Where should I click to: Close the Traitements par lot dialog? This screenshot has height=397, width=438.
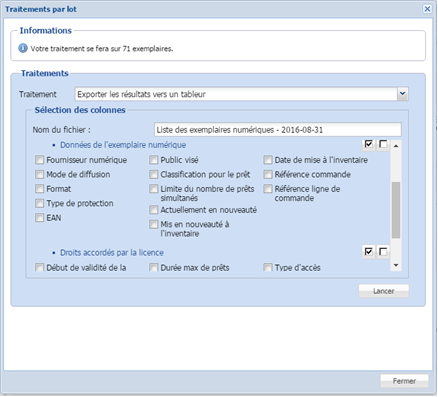click(x=427, y=9)
